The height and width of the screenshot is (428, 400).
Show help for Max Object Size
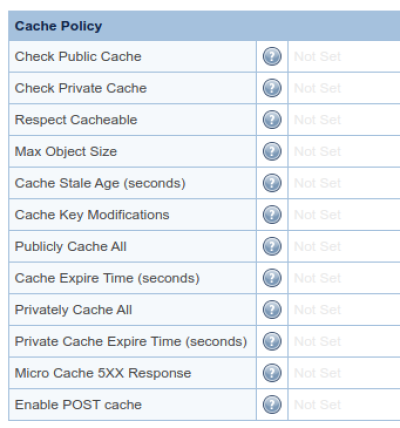tap(272, 151)
